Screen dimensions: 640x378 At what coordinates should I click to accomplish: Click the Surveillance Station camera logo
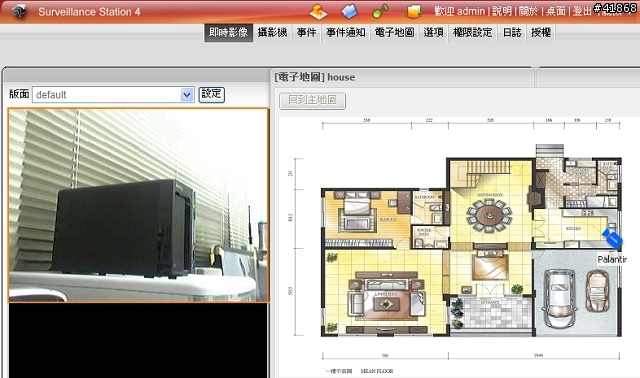19,11
